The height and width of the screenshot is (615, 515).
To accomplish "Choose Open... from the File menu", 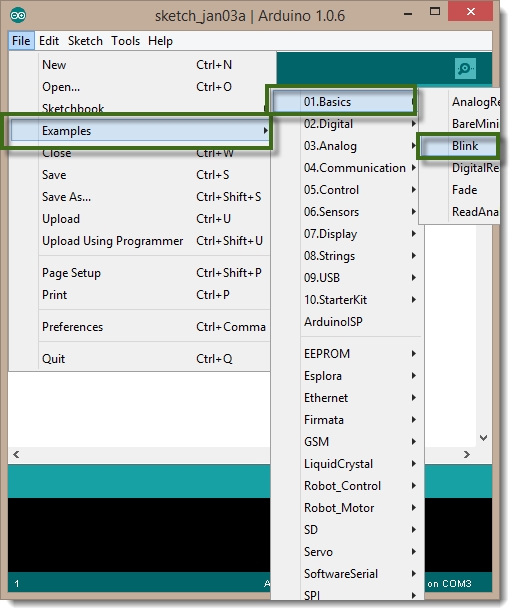I will (140, 87).
